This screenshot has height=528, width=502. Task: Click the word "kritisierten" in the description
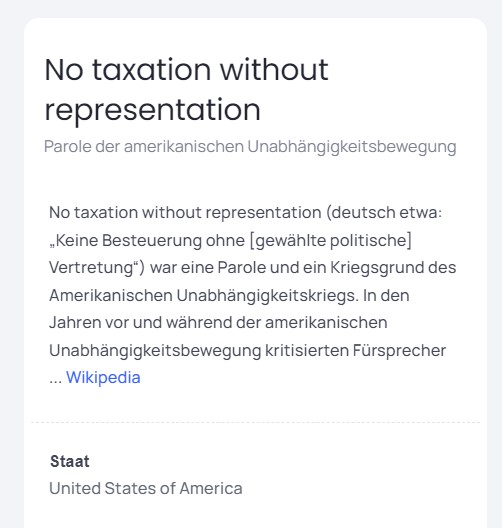(307, 351)
